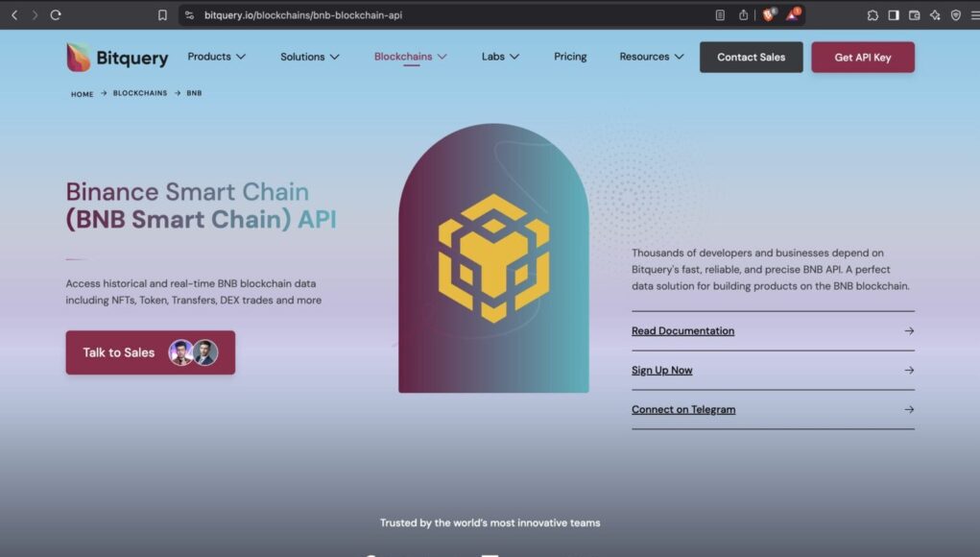Click the Brave Shields lion icon

[x=769, y=15]
